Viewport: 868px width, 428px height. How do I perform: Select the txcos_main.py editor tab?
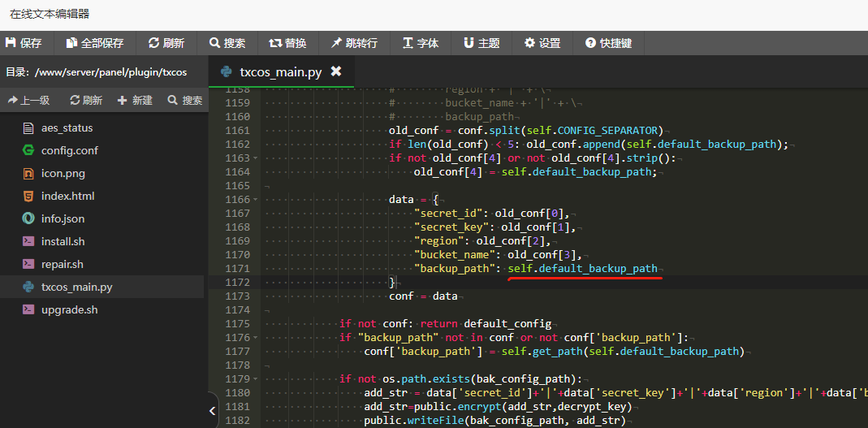[x=281, y=72]
